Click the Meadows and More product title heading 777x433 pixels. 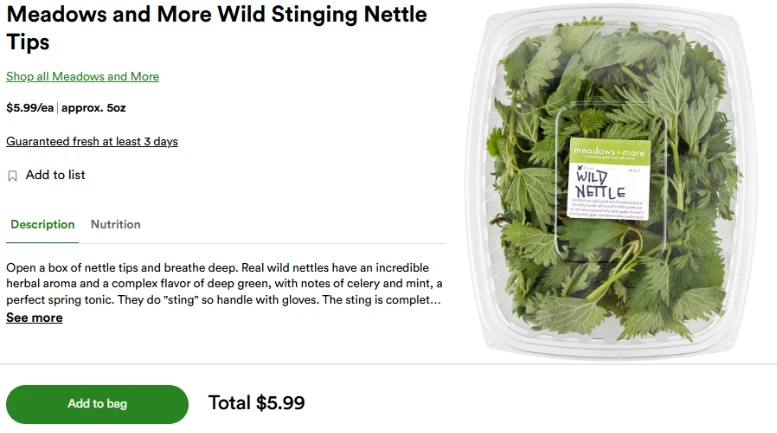[216, 16]
